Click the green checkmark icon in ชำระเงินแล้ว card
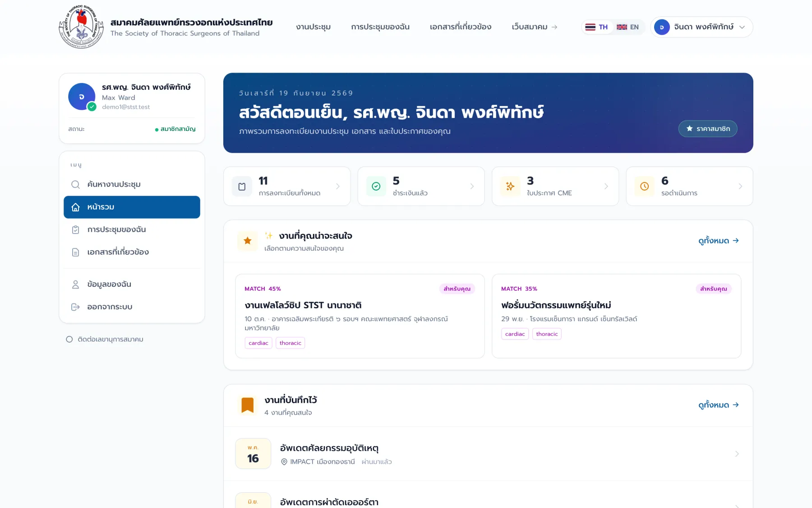Image resolution: width=812 pixels, height=508 pixels. (x=376, y=186)
